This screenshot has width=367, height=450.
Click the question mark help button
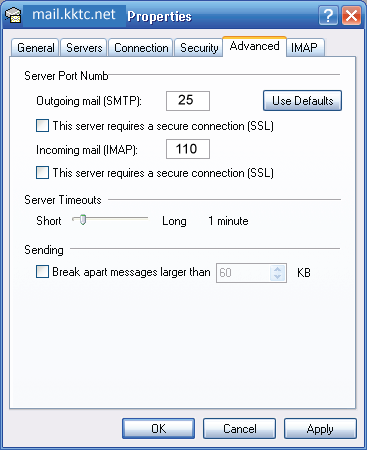click(x=328, y=15)
